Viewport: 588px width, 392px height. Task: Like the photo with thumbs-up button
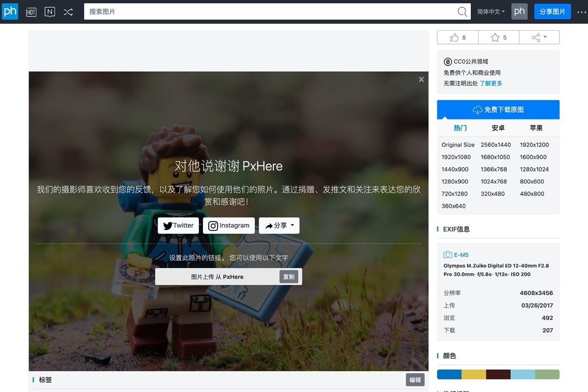coord(458,37)
